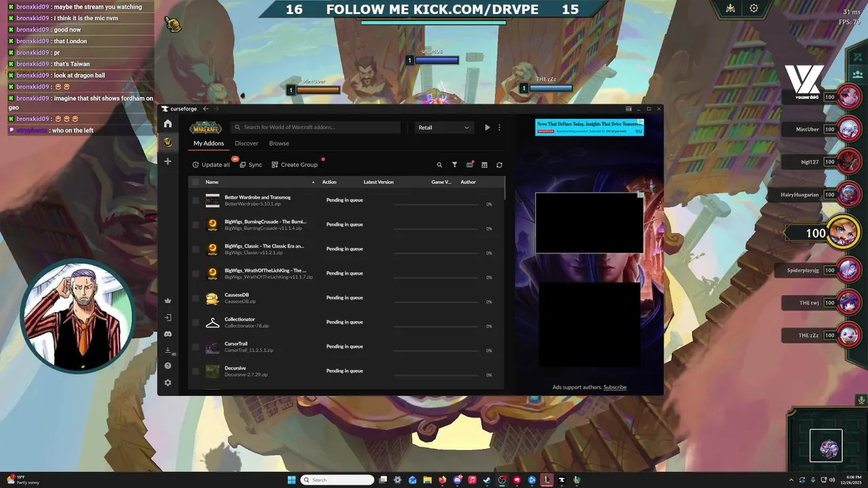Click the columns layout icon with red dot
Viewport: 868px width, 488px height.
pos(469,165)
